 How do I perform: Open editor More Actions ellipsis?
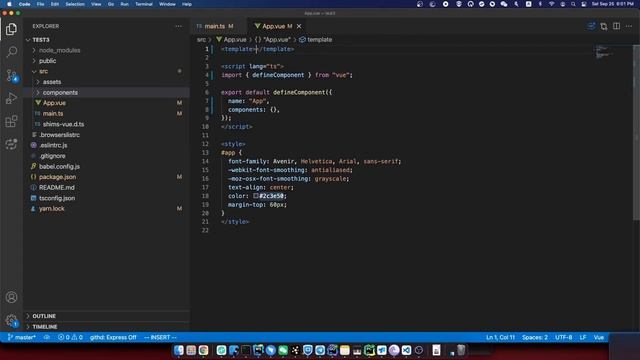click(x=629, y=26)
